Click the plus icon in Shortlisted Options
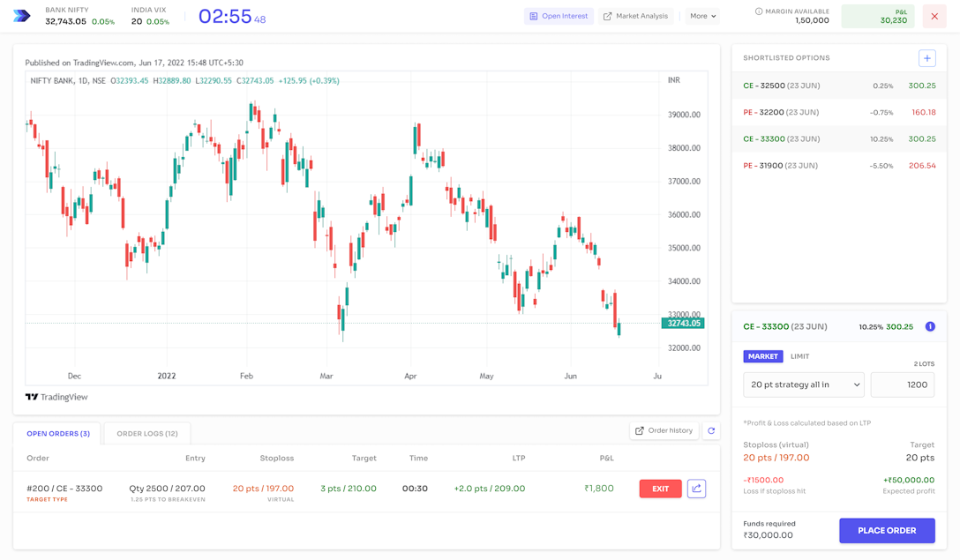 click(926, 58)
